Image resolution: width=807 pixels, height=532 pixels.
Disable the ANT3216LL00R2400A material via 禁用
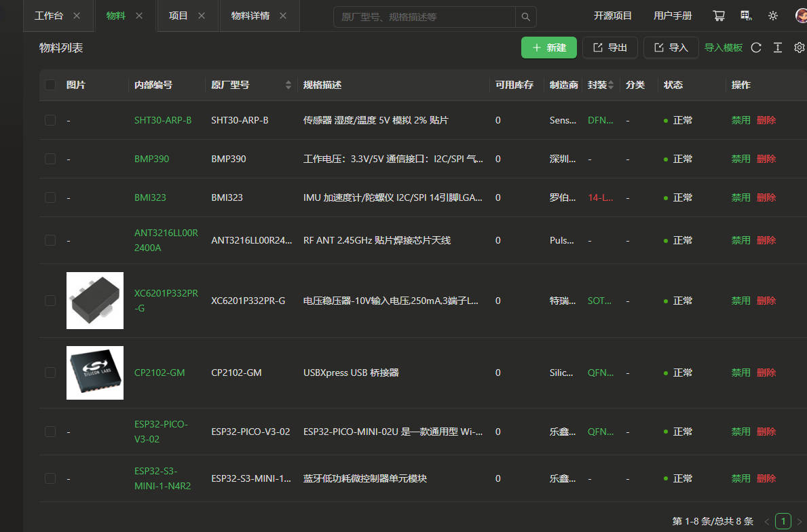tap(740, 240)
